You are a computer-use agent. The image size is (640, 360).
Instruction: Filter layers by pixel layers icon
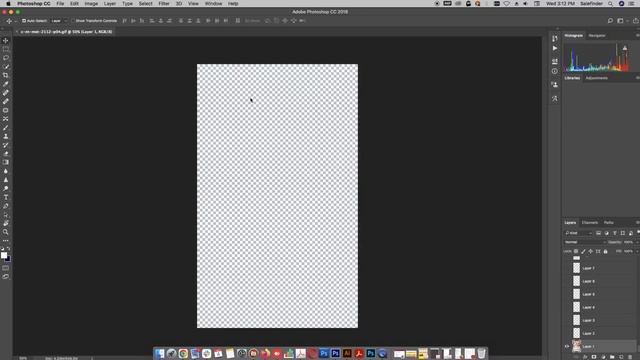coord(598,233)
